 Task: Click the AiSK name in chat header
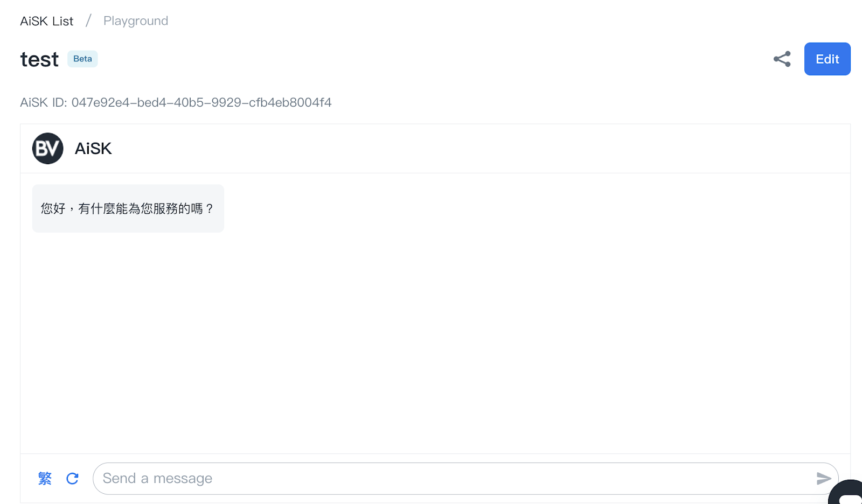[93, 149]
